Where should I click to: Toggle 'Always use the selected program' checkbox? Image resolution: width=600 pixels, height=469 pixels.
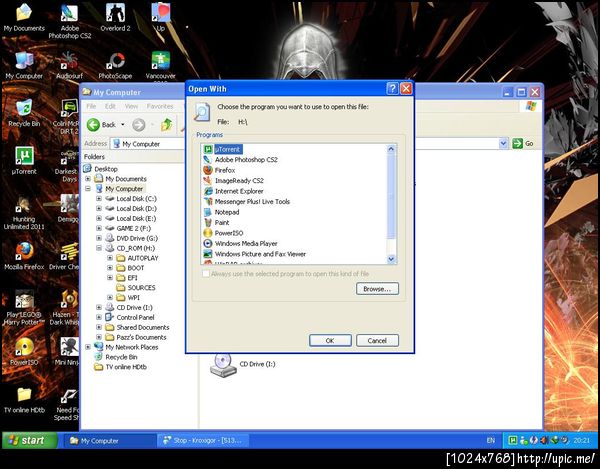(x=206, y=274)
